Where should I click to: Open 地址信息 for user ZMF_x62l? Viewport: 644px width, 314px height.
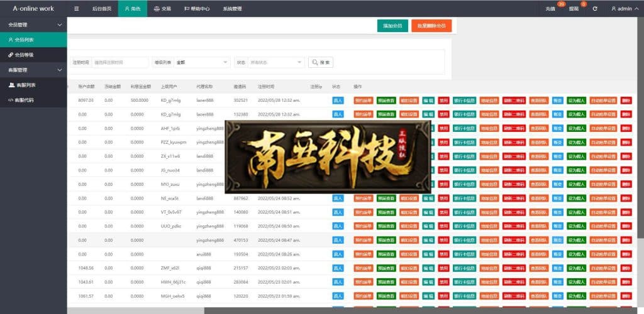(x=489, y=268)
